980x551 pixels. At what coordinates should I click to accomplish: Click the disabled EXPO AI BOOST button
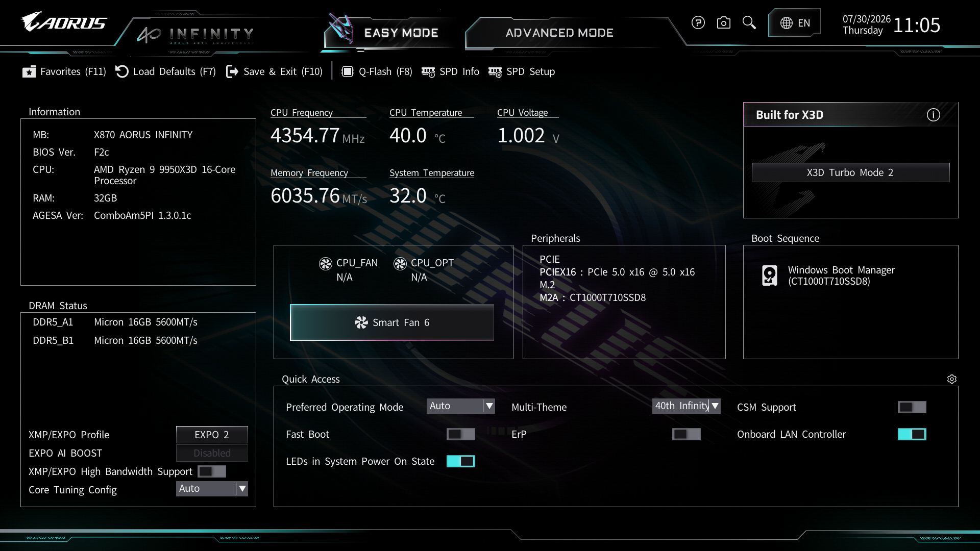(x=212, y=453)
